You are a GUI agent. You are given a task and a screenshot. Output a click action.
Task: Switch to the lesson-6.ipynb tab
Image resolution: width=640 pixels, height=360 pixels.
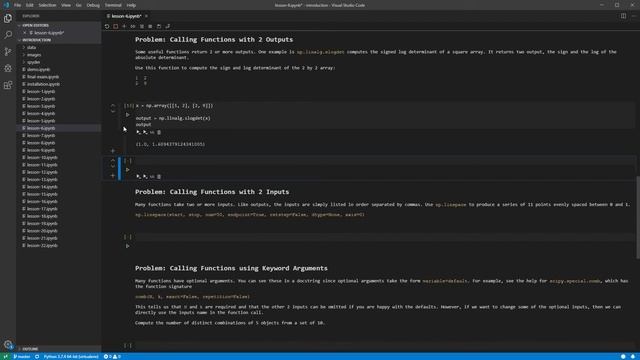126,16
